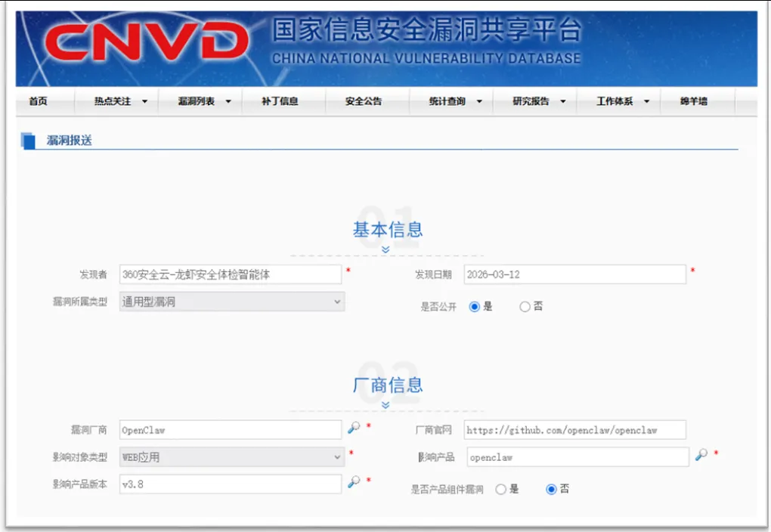The height and width of the screenshot is (532, 771).
Task: Click the magnifier icon beside 漏洞厂商 field
Action: 354,428
